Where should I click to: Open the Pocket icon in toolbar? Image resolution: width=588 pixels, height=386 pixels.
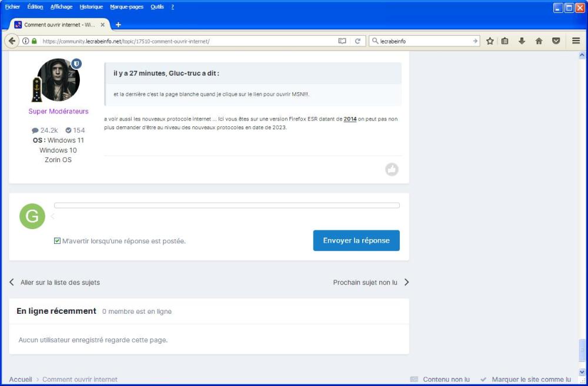click(556, 41)
